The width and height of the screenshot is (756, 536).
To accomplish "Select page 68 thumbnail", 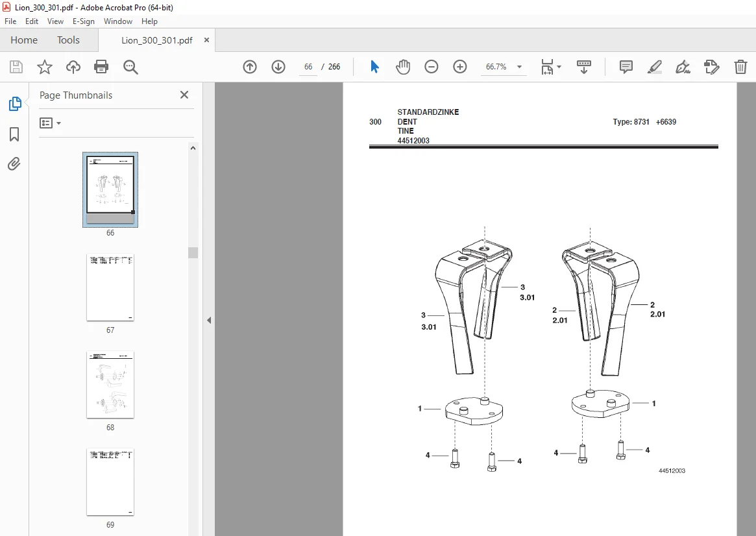I will tap(110, 385).
